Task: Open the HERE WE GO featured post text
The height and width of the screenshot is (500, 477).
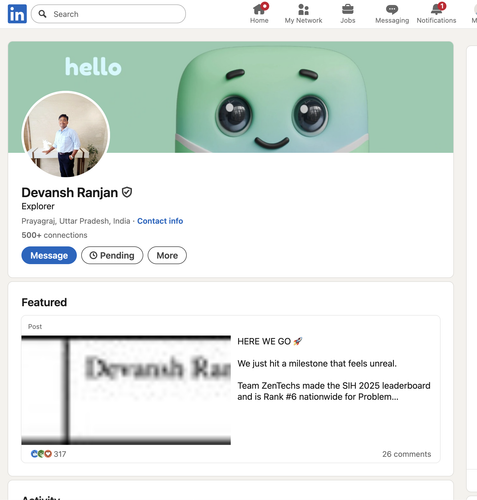Action: tap(334, 369)
